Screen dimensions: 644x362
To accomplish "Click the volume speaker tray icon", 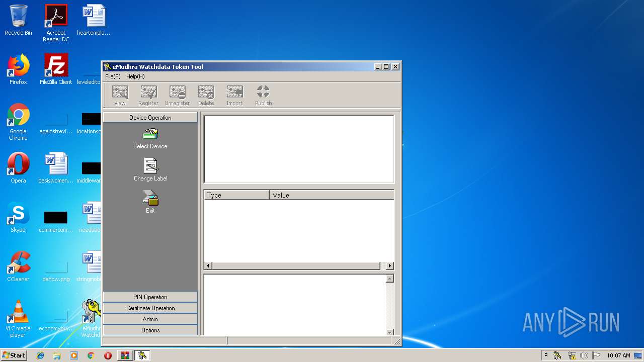I will (x=584, y=355).
